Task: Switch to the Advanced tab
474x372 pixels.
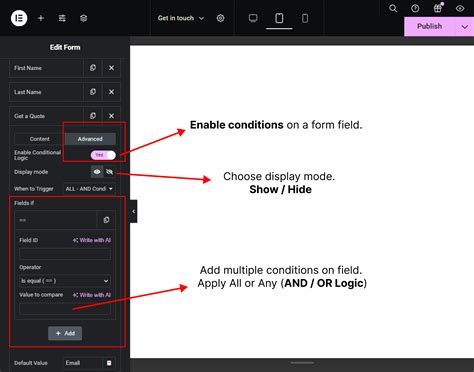Action: coord(90,139)
